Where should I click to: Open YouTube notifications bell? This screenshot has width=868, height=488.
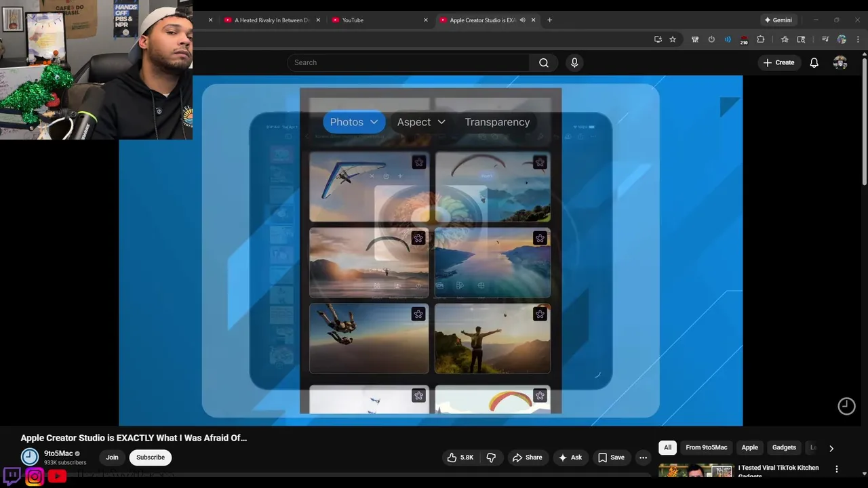point(814,62)
